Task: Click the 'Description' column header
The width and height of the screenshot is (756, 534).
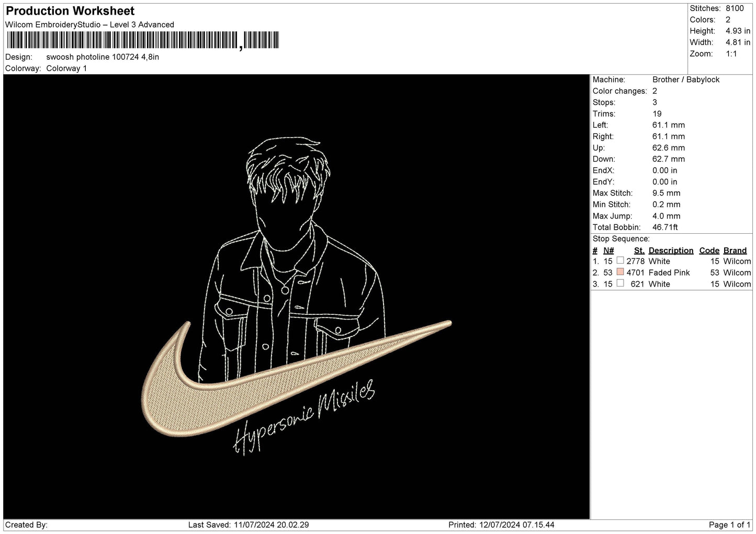Action: coord(671,251)
